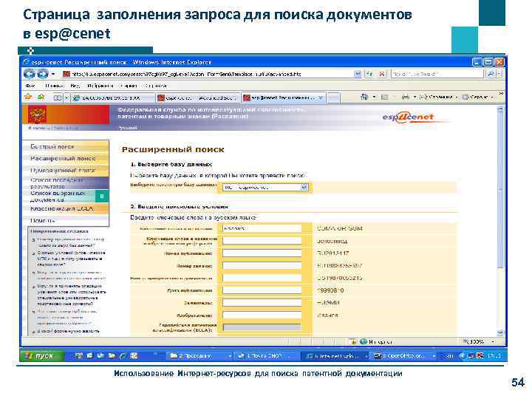The height and width of the screenshot is (399, 532).
Task: Switch to the first browser tab
Action: [x=112, y=98]
